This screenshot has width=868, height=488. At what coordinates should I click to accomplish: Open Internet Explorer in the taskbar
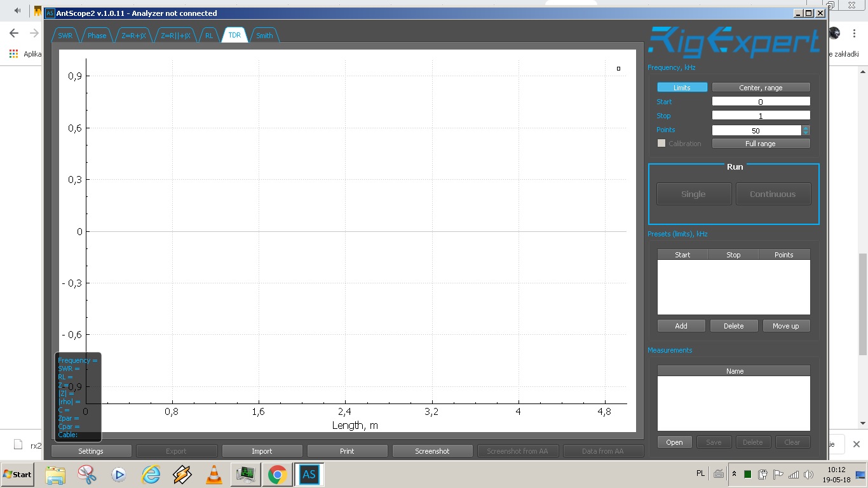[151, 475]
